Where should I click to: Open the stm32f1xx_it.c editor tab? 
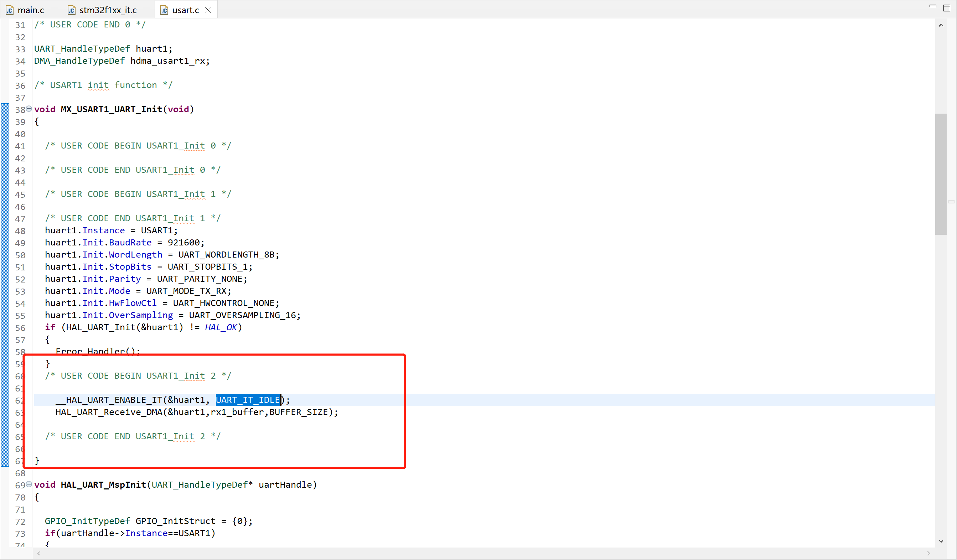click(108, 10)
